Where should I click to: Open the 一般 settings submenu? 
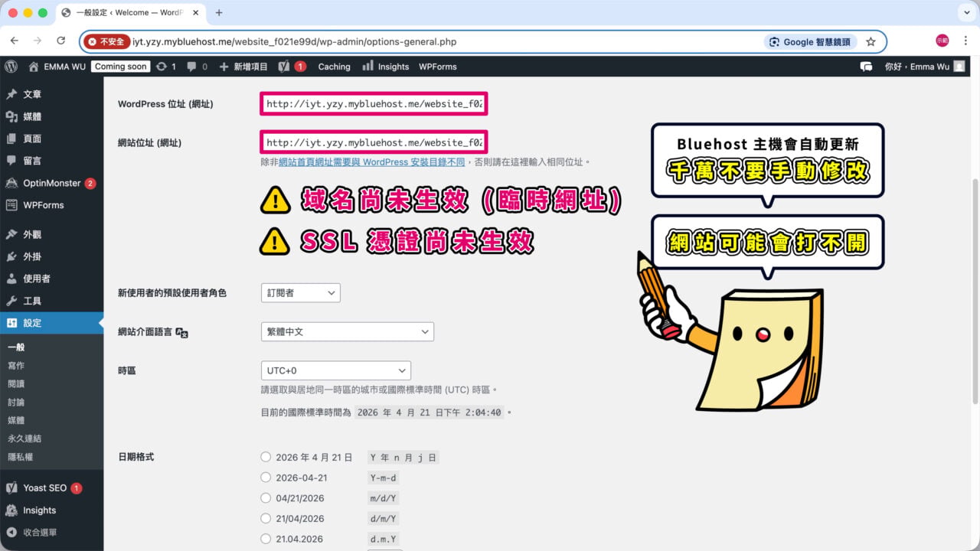click(16, 347)
